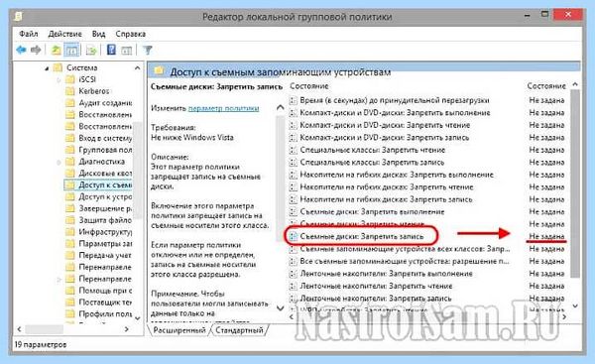Select 'Съемные запоминающие устройства всех классов' policy
595x364 pixels.
click(x=405, y=249)
